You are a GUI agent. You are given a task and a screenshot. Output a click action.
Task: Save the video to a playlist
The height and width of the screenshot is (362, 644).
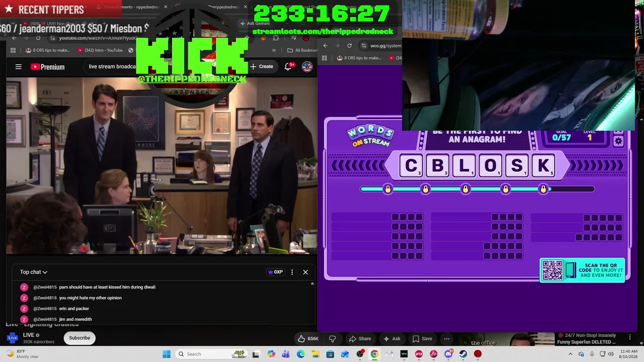pyautogui.click(x=422, y=338)
